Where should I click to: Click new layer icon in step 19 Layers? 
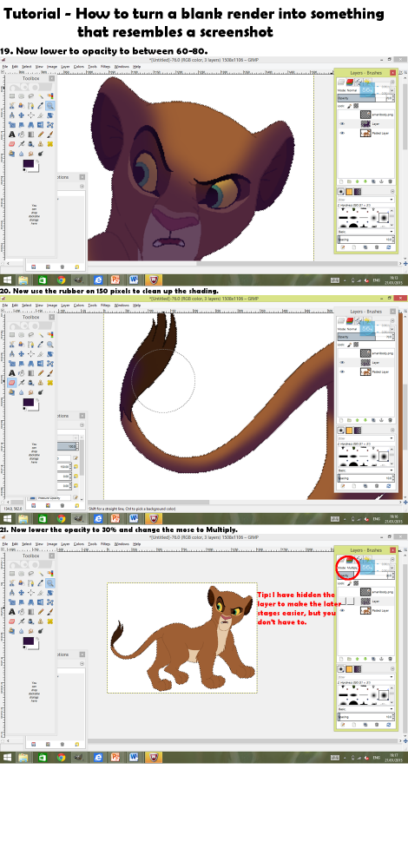(x=341, y=181)
